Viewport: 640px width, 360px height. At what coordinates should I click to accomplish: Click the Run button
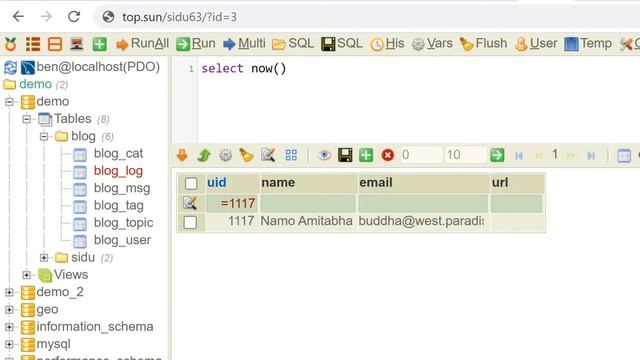click(196, 43)
